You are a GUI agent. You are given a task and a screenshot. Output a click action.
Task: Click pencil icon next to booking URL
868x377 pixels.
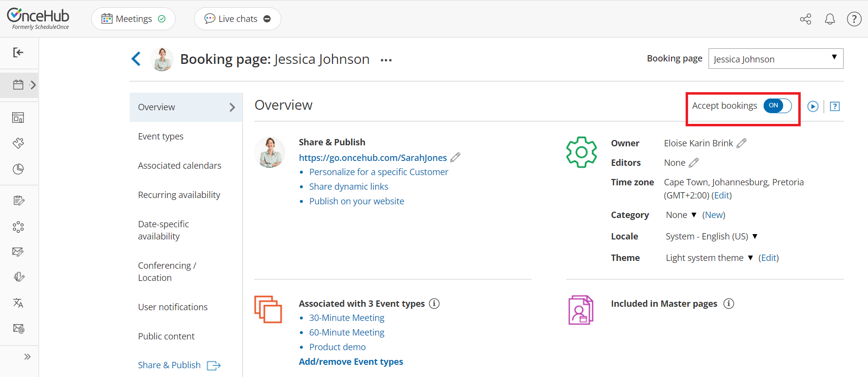coord(455,158)
